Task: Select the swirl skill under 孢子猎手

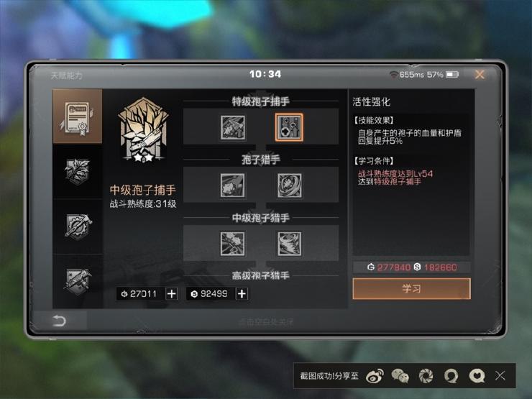Action: click(x=290, y=185)
